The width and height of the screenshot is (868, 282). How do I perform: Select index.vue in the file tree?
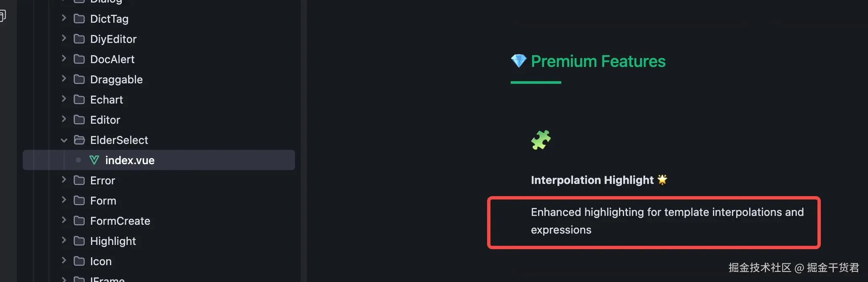130,160
